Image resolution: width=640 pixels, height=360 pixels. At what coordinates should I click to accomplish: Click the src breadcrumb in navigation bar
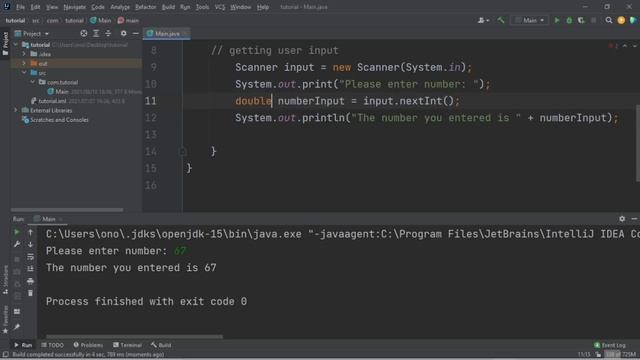coord(36,20)
